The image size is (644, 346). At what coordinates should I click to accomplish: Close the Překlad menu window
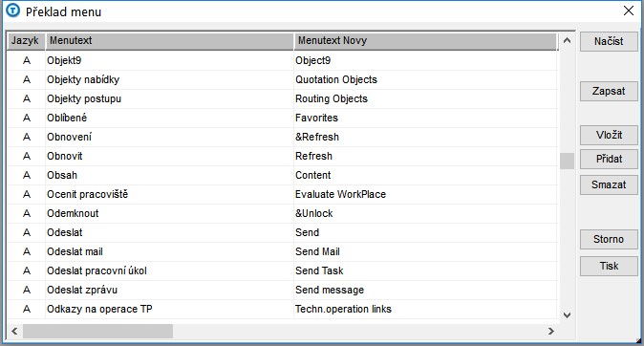(629, 11)
